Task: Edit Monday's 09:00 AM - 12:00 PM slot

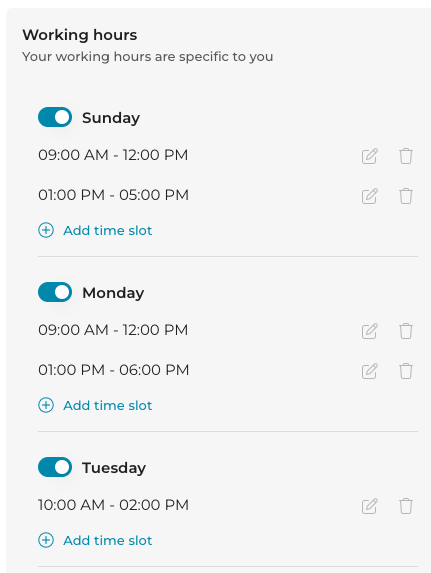Action: (370, 331)
